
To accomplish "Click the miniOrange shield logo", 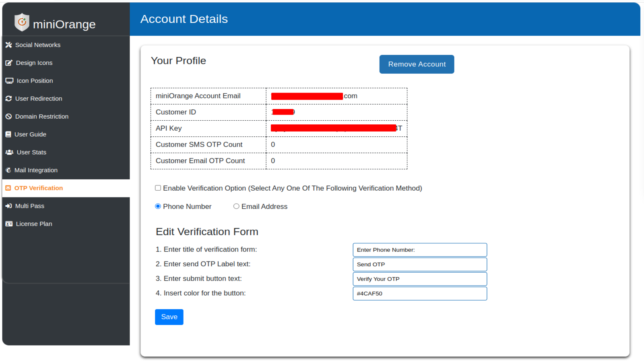I will click(22, 22).
